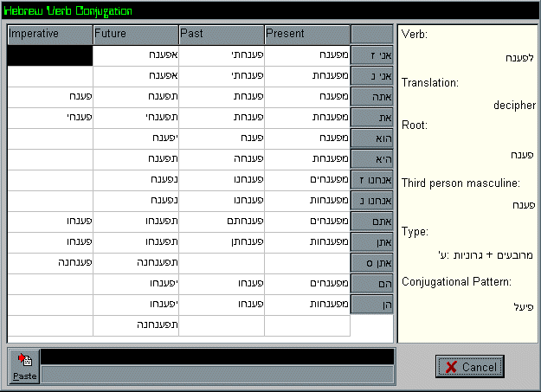
Task: Click the value under Third person masculine
Action: pos(524,205)
